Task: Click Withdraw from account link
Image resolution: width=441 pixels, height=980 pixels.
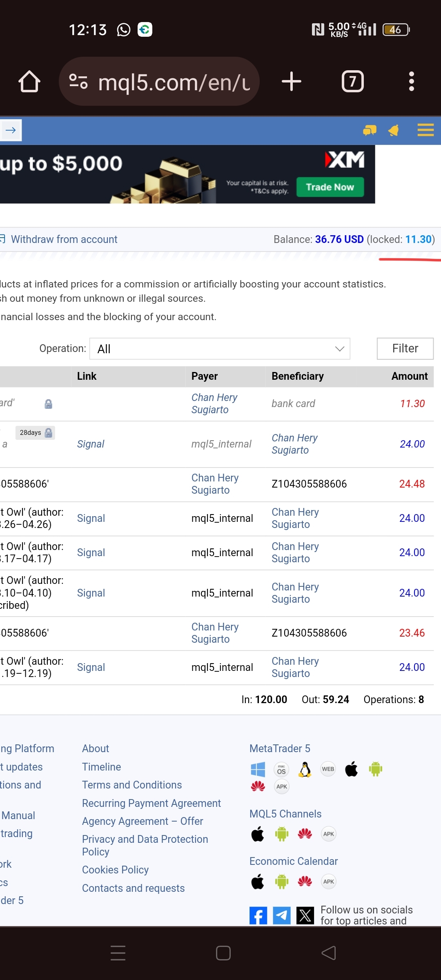Action: point(64,239)
